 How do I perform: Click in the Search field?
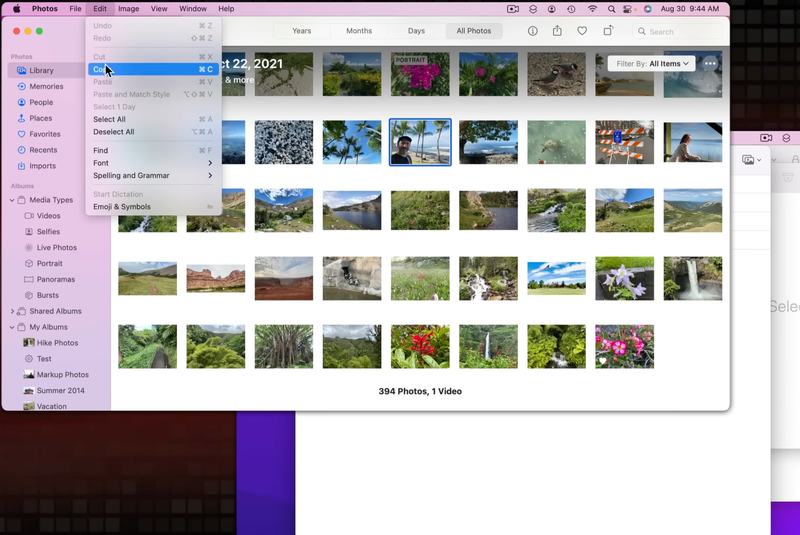pos(677,32)
